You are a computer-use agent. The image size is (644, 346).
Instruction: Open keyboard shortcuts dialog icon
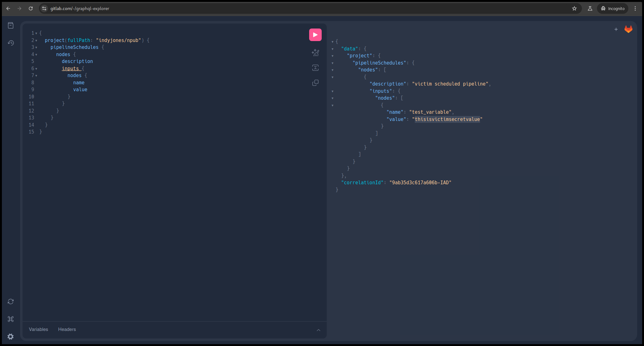(11, 319)
